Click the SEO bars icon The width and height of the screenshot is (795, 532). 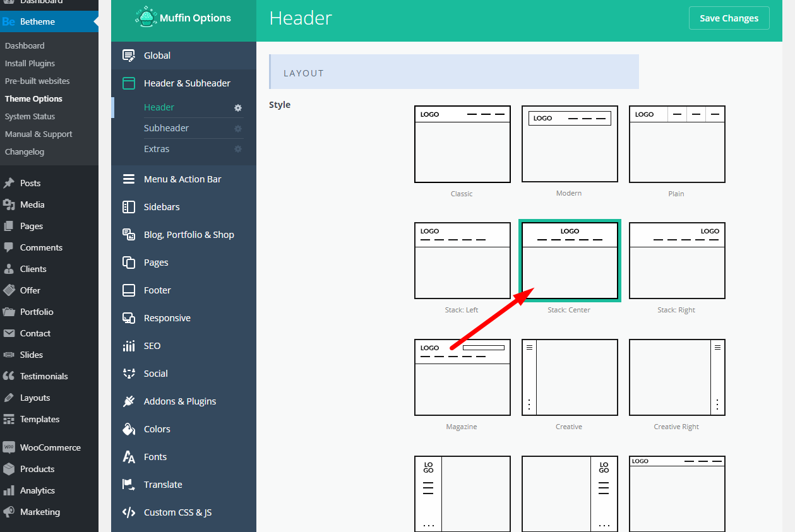pyautogui.click(x=129, y=346)
